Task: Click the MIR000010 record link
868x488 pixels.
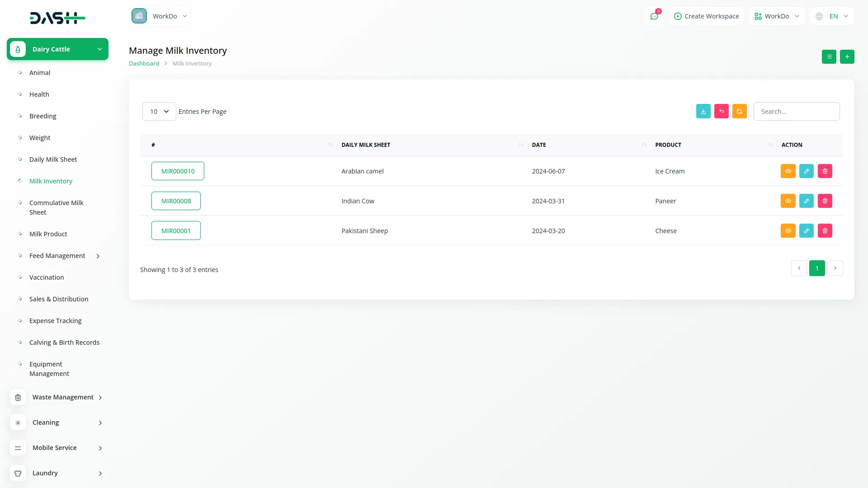Action: [x=178, y=171]
